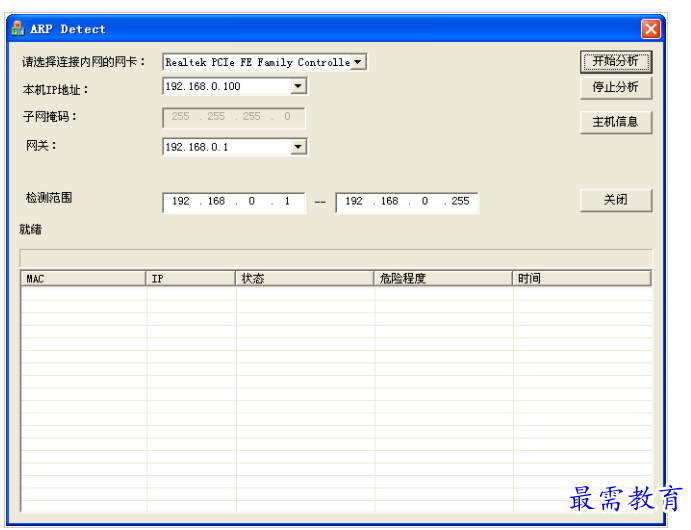Select the Realtek PCIe FE Family Controller combo box
The width and height of the screenshot is (691, 530).
click(264, 62)
